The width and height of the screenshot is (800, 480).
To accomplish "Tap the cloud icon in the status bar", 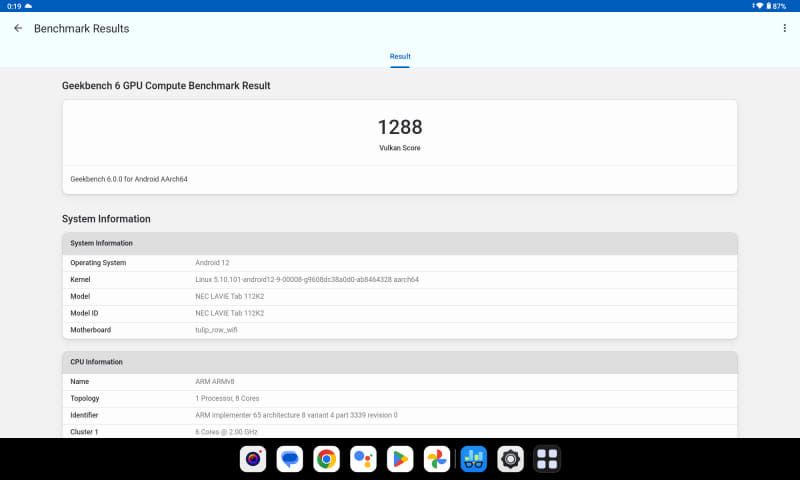I will click(29, 6).
